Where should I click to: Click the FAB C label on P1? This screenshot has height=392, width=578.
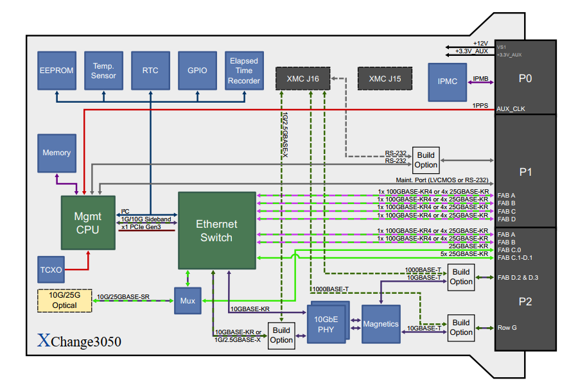click(x=507, y=212)
